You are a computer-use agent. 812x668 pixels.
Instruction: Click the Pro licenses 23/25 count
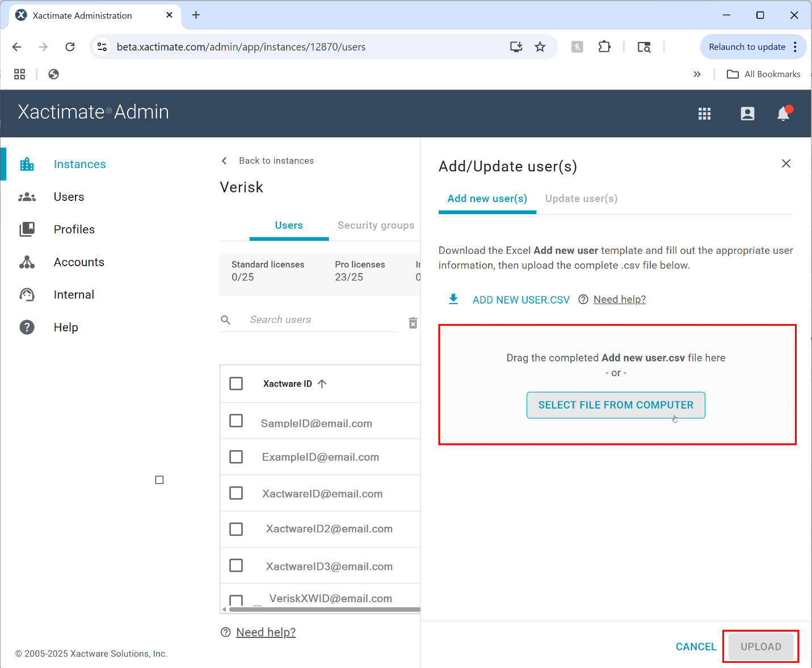pos(349,277)
